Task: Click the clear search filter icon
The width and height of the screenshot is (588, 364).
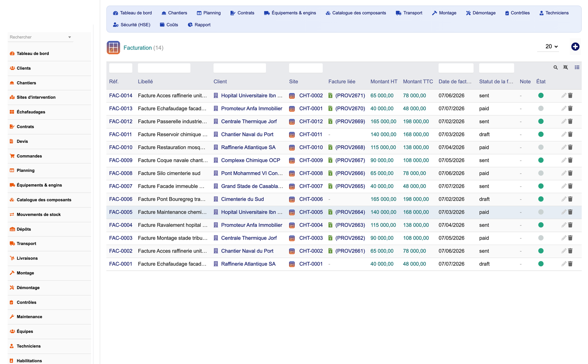Action: tap(565, 67)
